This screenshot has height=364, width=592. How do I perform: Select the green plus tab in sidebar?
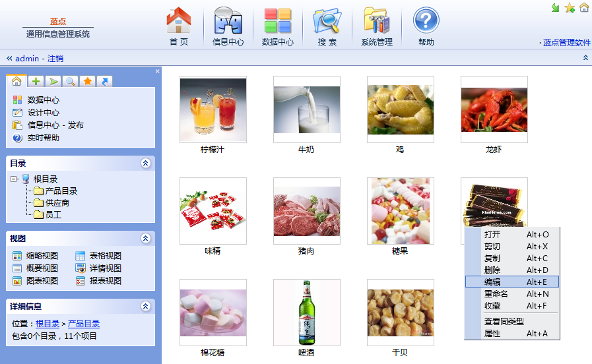(x=36, y=82)
